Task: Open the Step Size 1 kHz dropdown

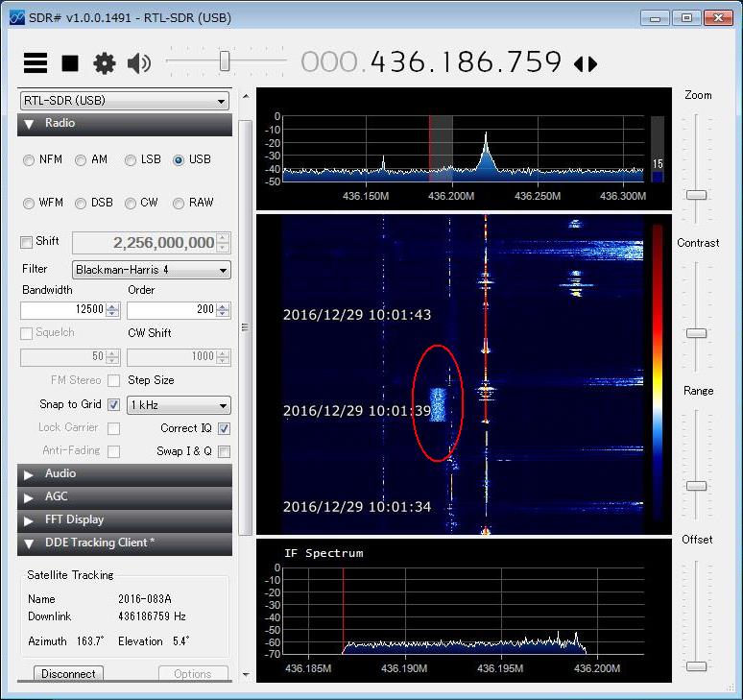Action: point(180,405)
